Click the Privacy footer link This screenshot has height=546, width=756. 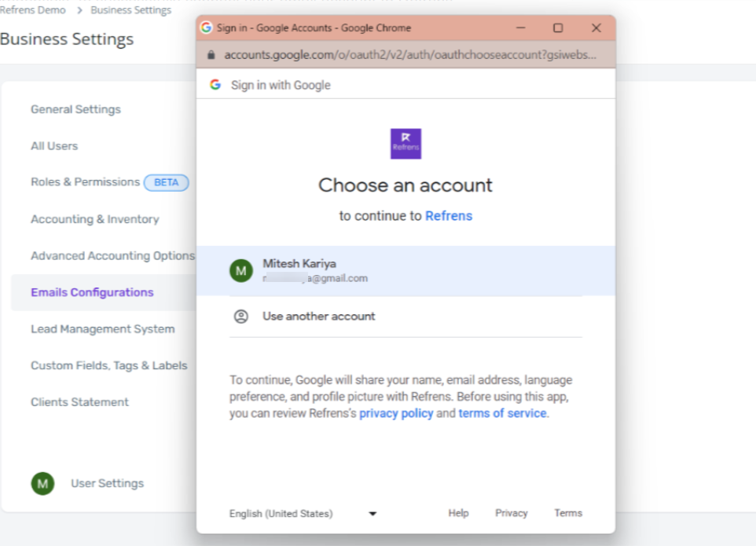click(x=511, y=513)
